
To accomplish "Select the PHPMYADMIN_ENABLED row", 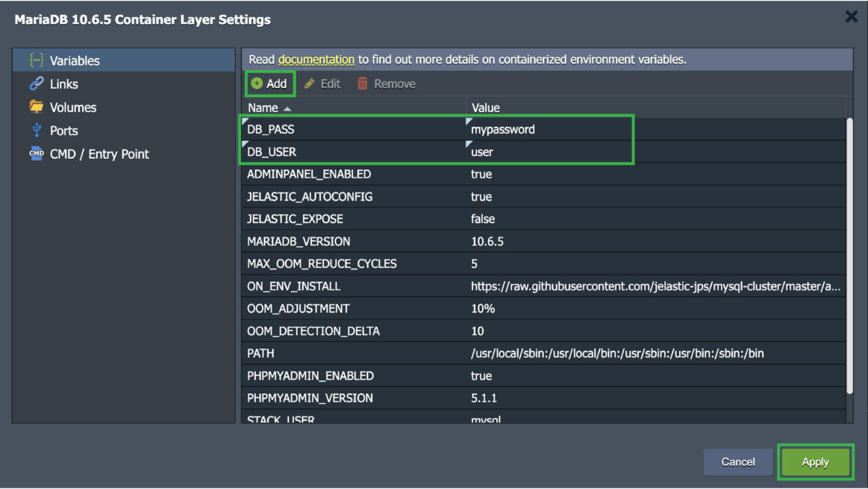I will tap(336, 376).
